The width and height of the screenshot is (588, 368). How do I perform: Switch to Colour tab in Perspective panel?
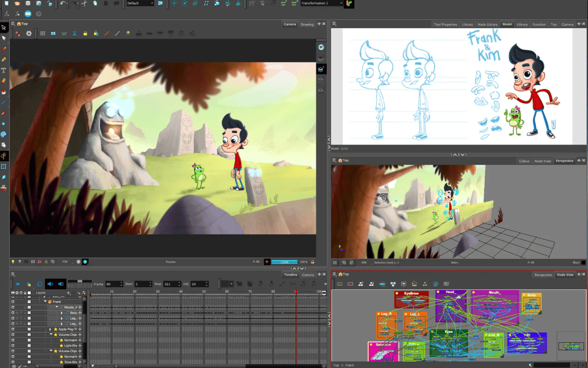[524, 161]
